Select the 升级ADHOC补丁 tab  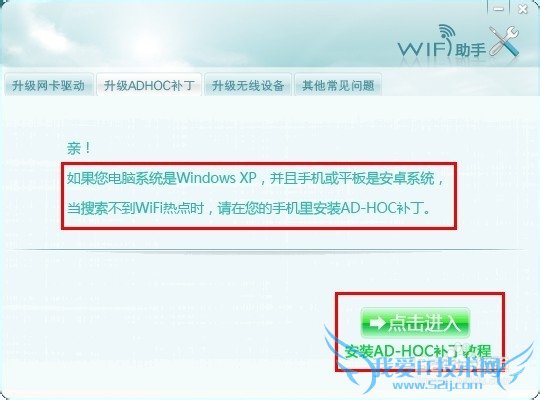tap(149, 85)
